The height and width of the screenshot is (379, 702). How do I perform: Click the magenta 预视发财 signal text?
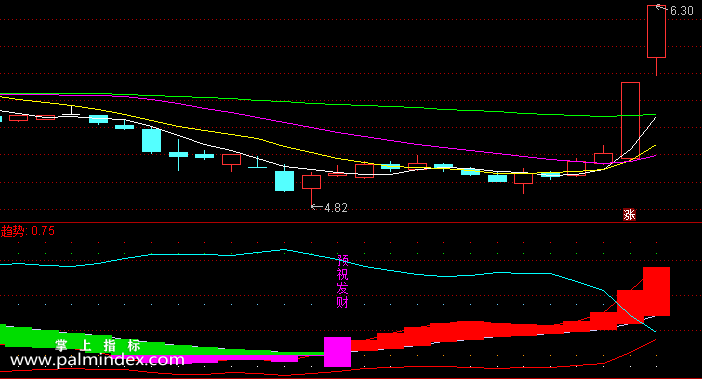pyautogui.click(x=342, y=281)
